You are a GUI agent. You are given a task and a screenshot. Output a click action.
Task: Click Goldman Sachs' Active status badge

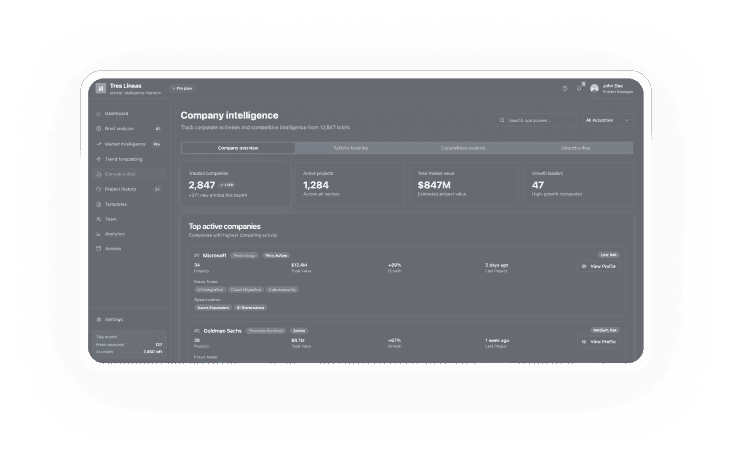point(299,331)
